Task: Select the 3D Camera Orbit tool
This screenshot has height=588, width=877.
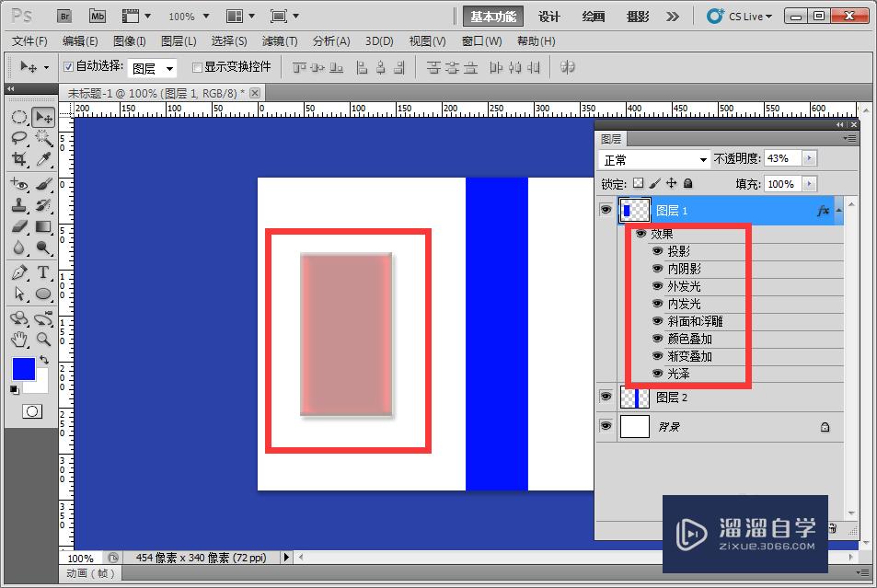Action: click(43, 318)
